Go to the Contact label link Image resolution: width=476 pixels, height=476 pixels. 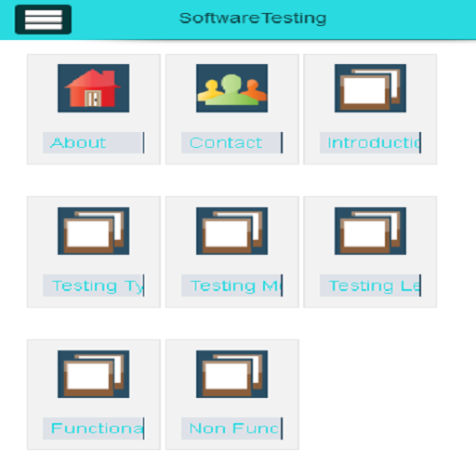point(232,142)
